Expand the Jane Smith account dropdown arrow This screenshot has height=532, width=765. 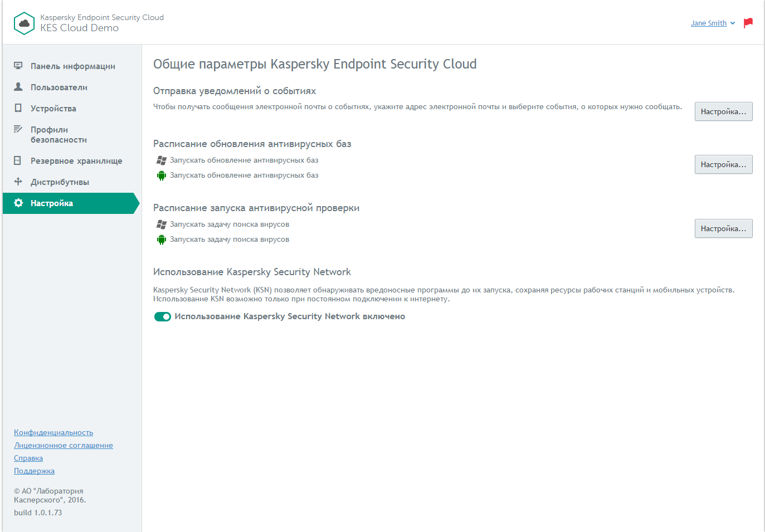coord(733,23)
